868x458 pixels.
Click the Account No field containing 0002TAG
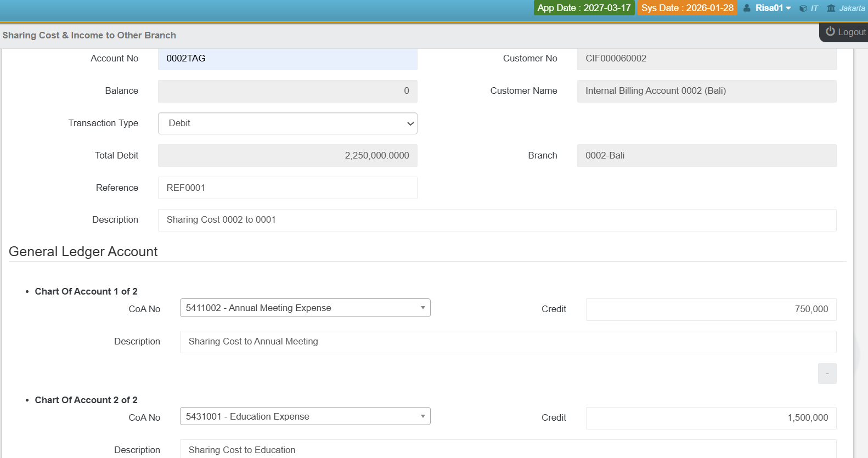click(288, 59)
